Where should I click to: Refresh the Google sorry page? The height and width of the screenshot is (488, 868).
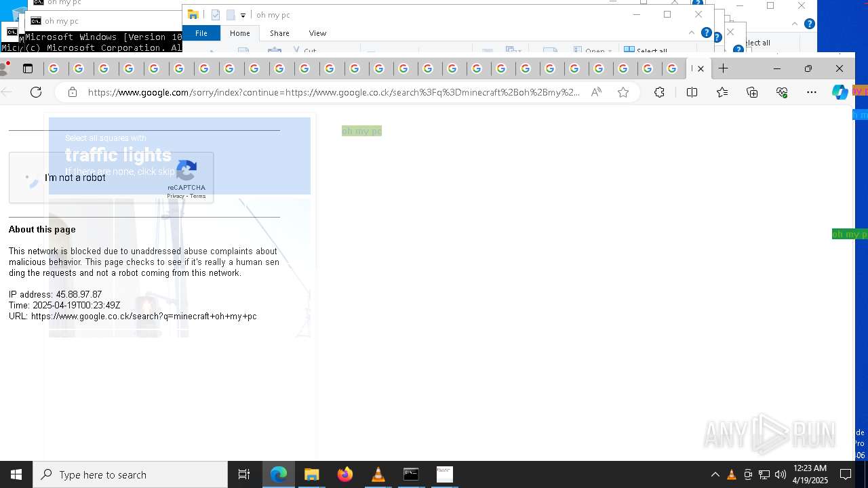(36, 92)
